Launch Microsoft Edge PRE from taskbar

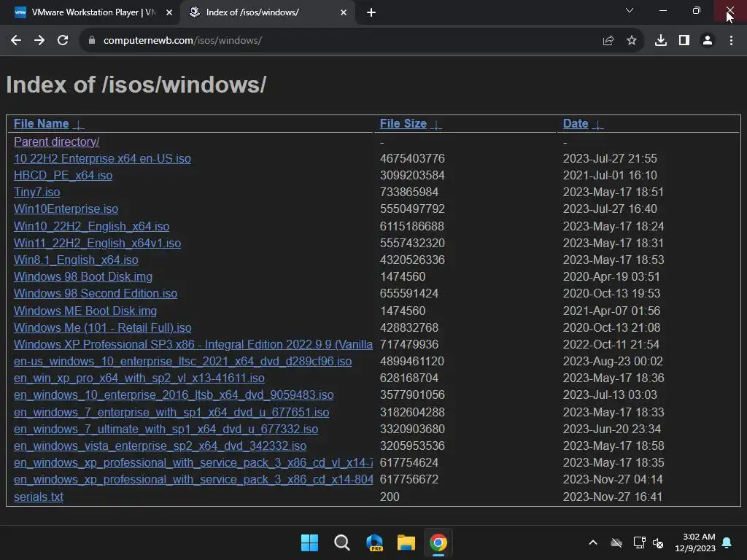tap(374, 542)
